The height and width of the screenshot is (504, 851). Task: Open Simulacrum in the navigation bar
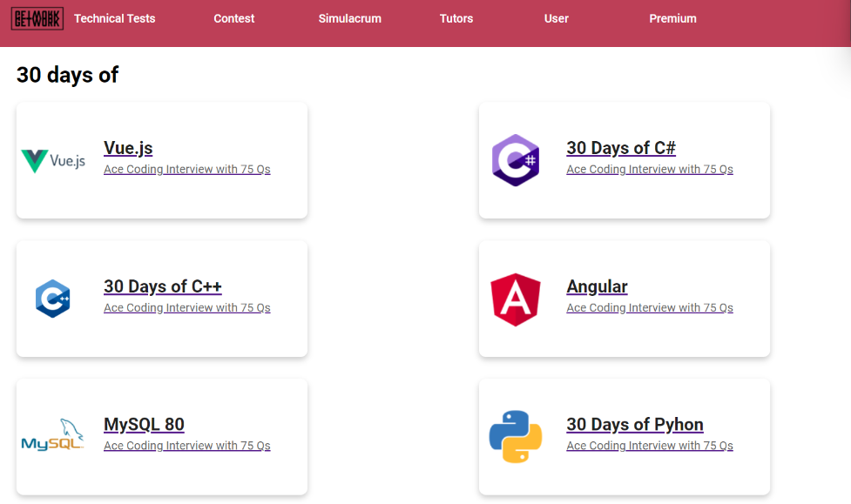(x=350, y=18)
